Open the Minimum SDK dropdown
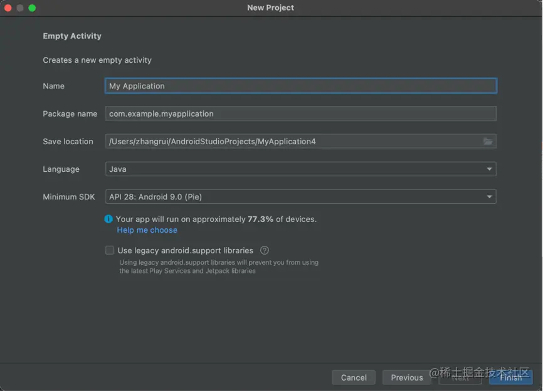 [x=300, y=197]
